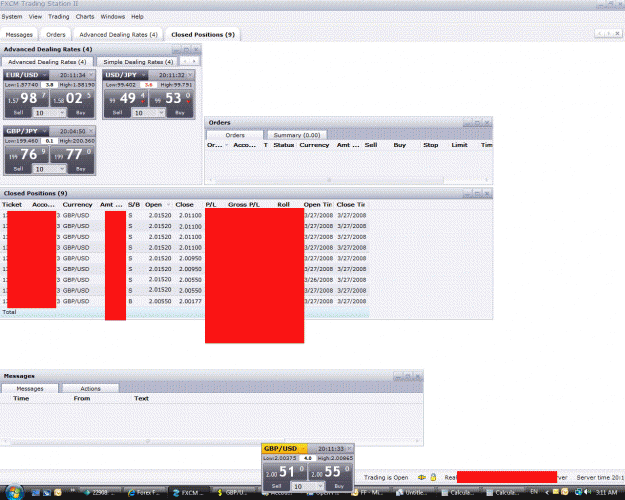
Task: Open the Windows Start orb
Action: point(14,492)
